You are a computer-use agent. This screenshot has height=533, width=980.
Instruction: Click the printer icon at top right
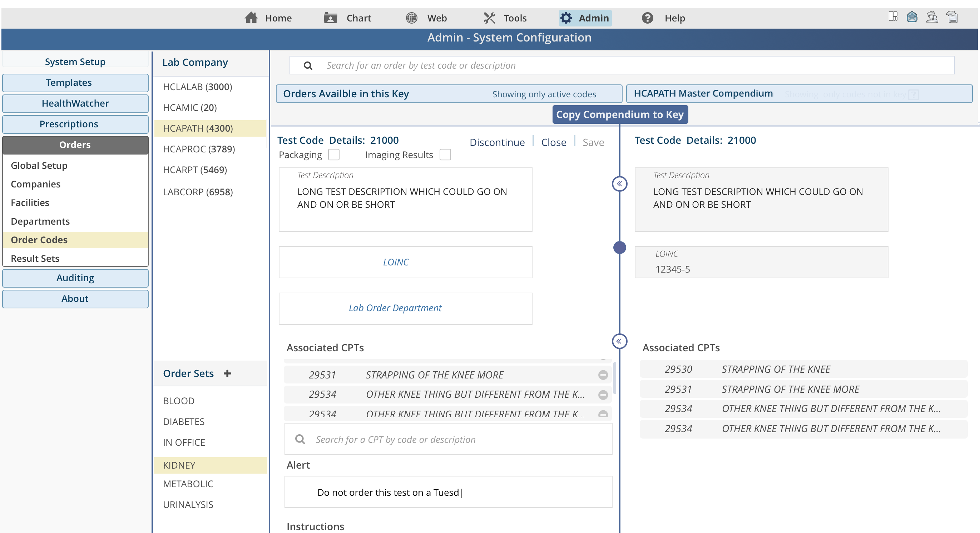coord(952,17)
